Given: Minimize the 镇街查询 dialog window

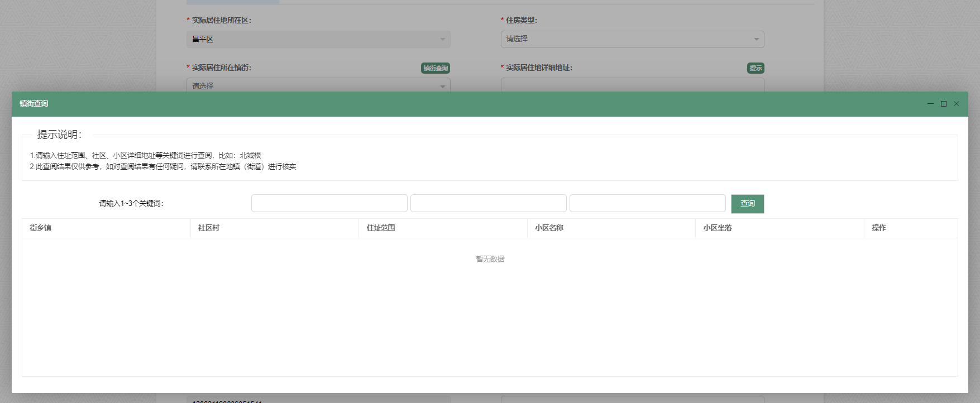Looking at the screenshot, I should click(x=930, y=104).
